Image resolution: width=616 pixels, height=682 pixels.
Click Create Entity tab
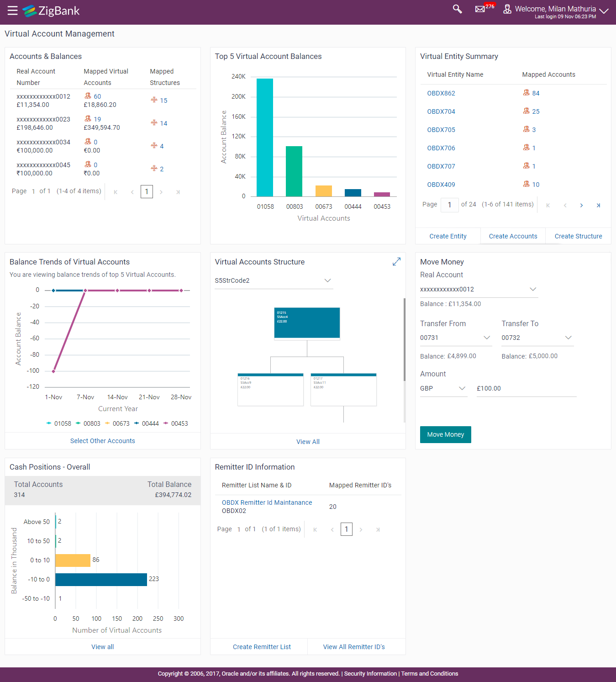click(x=448, y=236)
